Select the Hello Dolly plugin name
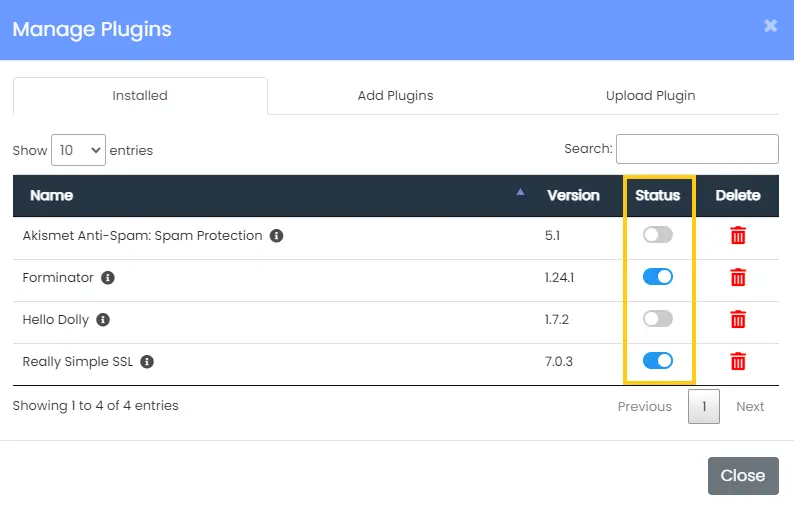Screen dimensions: 794x508 point(56,320)
